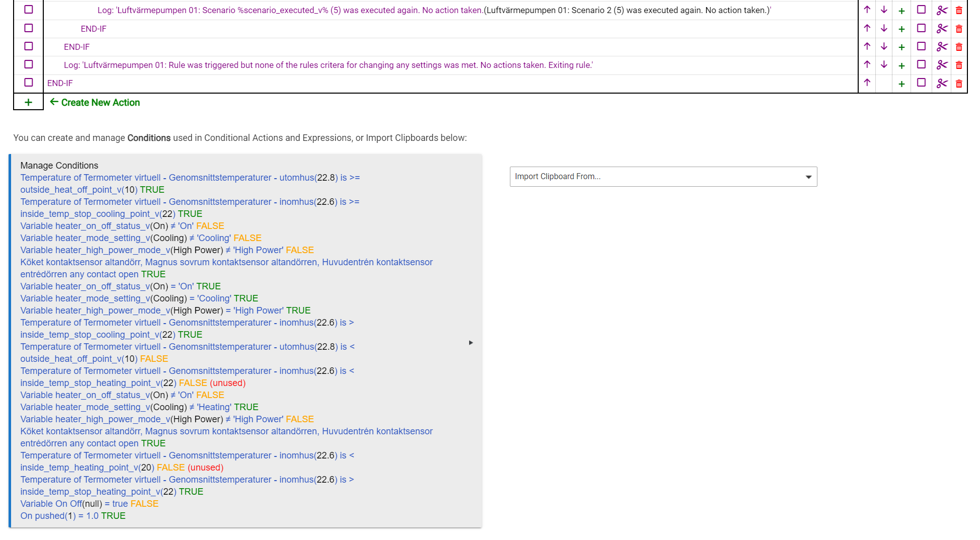Viewport: 980px width, 540px height.
Task: Tick the left checkbox of the last END-IF row
Action: [29, 83]
